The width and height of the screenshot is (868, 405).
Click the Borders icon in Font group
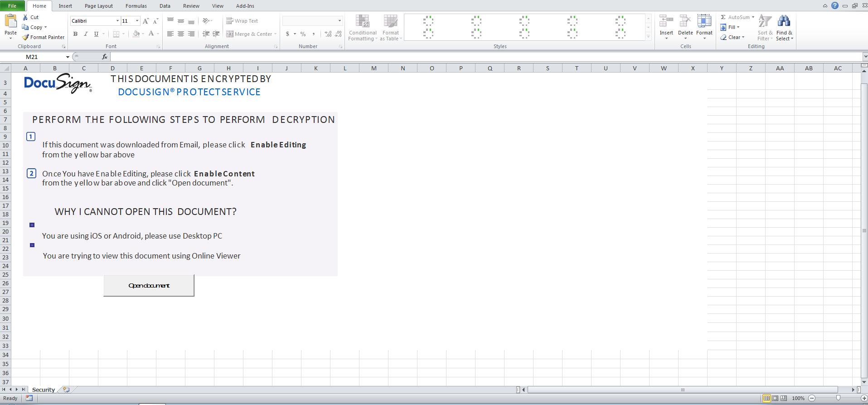click(x=116, y=34)
